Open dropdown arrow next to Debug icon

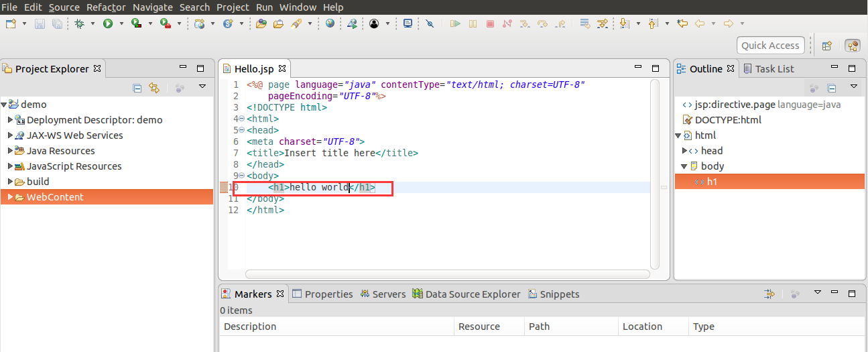tap(93, 23)
